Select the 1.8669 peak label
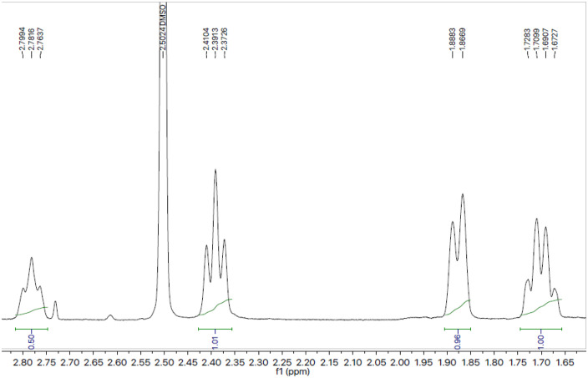The image size is (588, 378). click(x=463, y=40)
